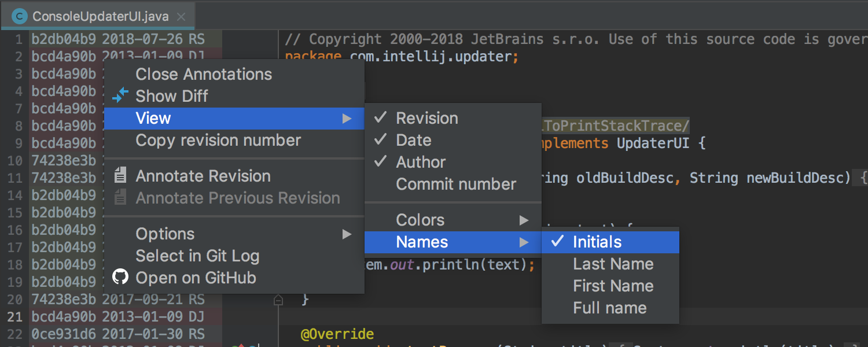
Task: Click line number 11 in the gutter
Action: (15, 178)
